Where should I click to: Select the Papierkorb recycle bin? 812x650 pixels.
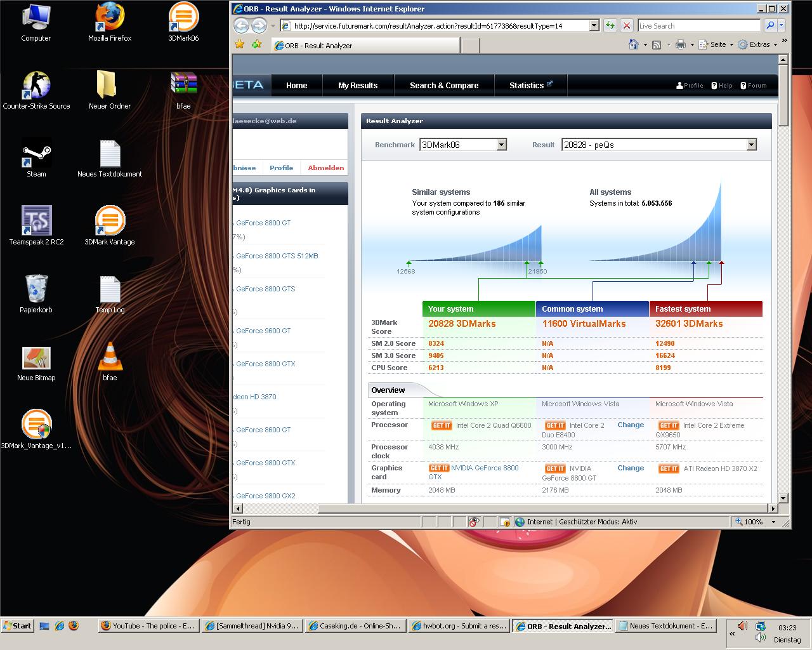point(36,295)
